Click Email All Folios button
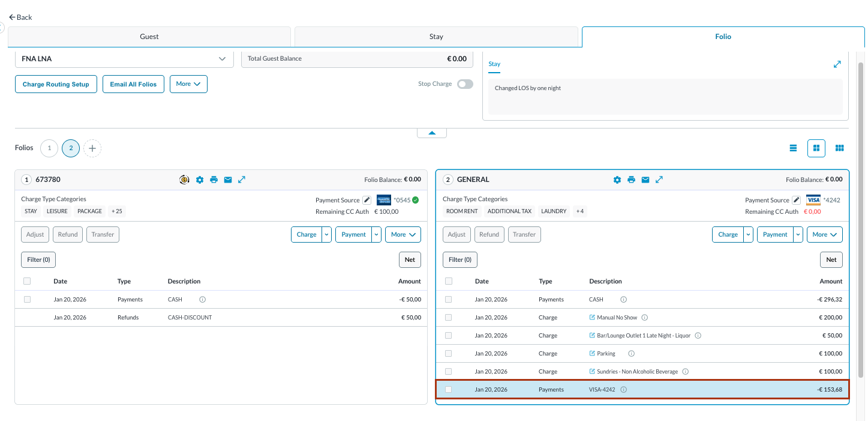Viewport: 868px width, 421px height. [x=133, y=84]
